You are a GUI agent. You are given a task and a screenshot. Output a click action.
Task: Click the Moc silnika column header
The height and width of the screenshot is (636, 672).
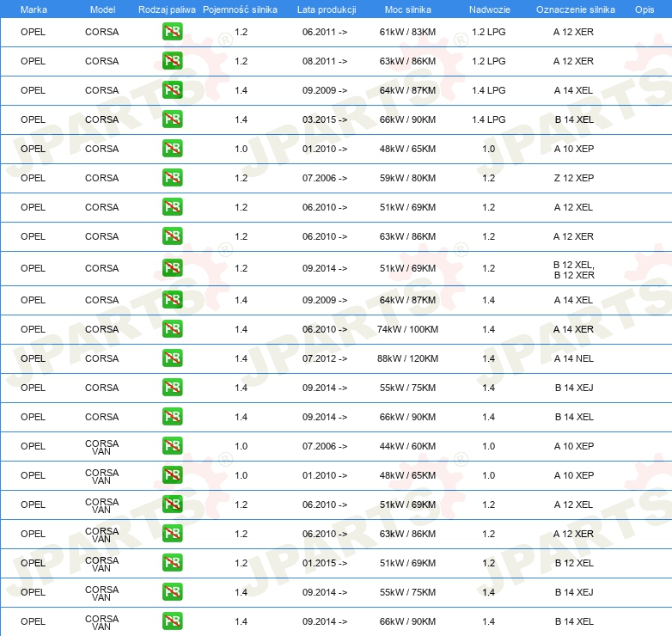click(x=407, y=9)
